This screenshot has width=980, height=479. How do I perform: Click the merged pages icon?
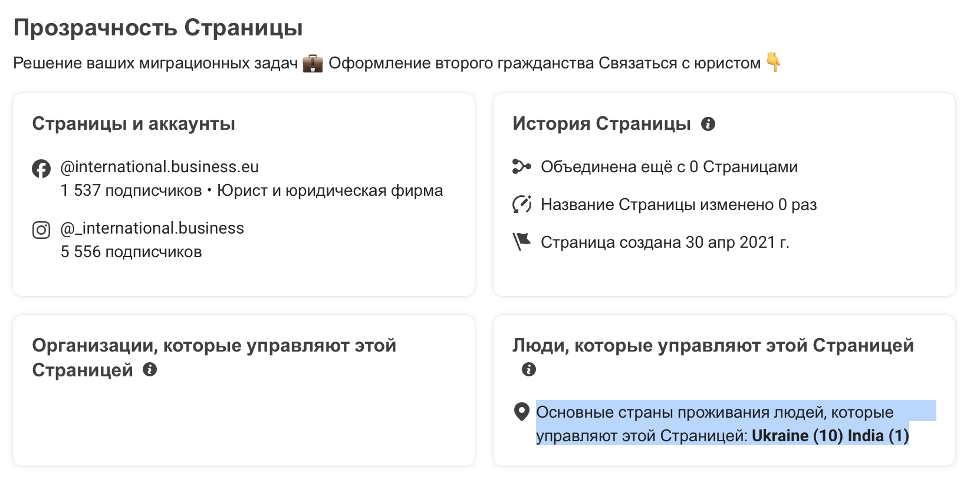pyautogui.click(x=521, y=167)
